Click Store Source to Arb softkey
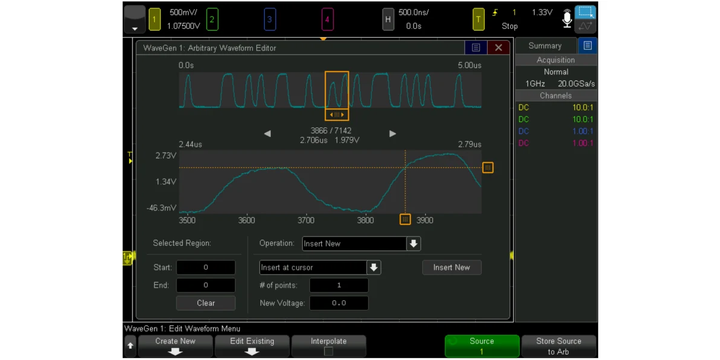This screenshot has width=720, height=360. (559, 346)
